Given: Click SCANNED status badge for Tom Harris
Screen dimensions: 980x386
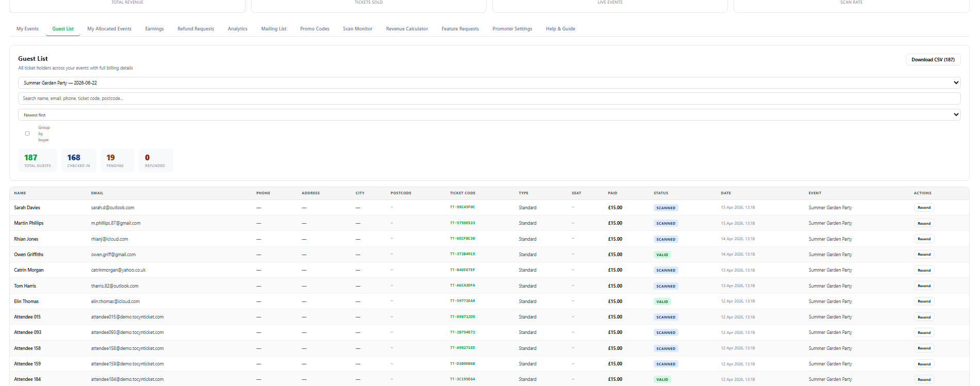Looking at the screenshot, I should (x=666, y=286).
